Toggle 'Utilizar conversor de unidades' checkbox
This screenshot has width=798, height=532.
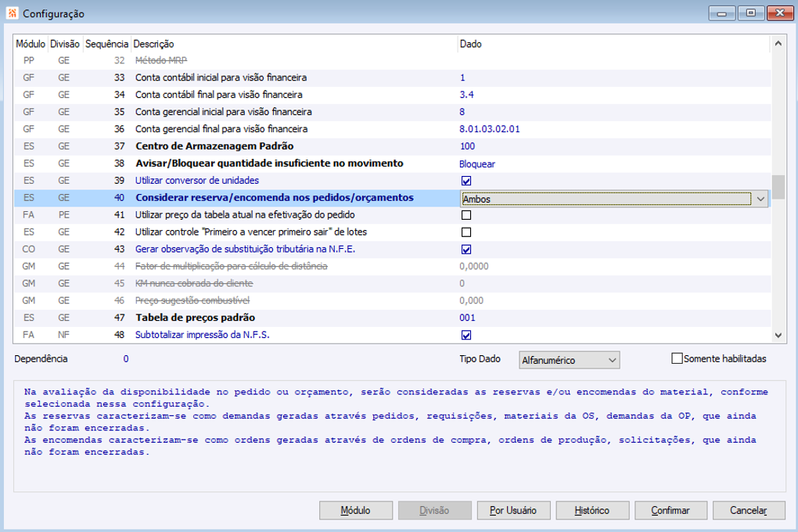click(x=465, y=181)
